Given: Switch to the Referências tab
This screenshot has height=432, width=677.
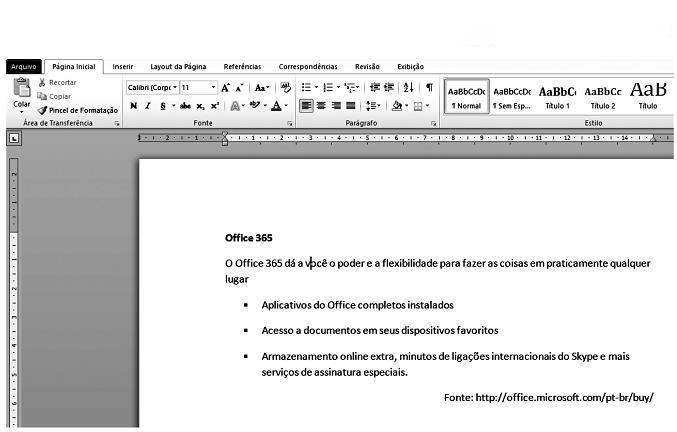Looking at the screenshot, I should [x=242, y=66].
